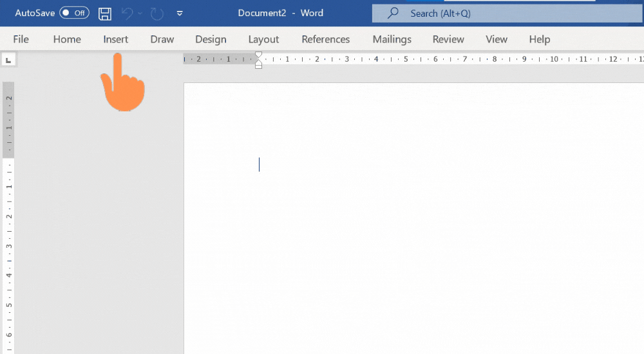
Task: Toggle the AutoSave switch
Action: coord(74,13)
